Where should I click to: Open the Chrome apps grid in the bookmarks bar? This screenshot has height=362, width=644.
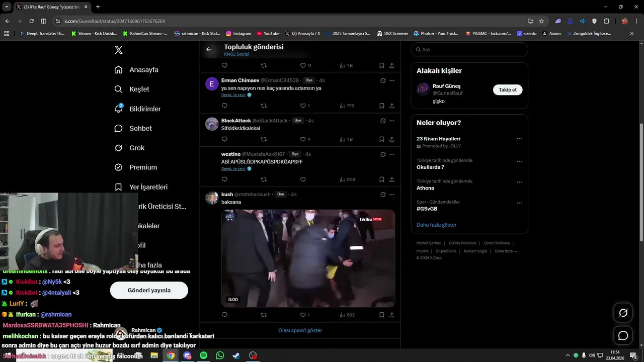[7, 34]
